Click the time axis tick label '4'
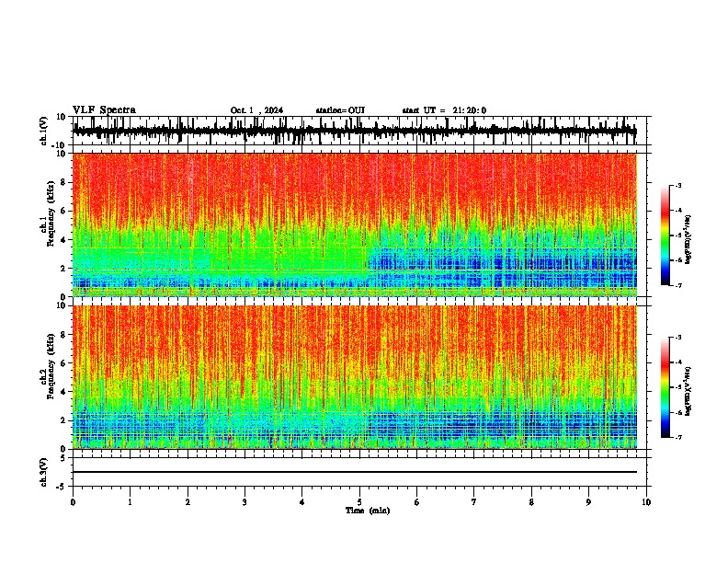728x563 pixels. pyautogui.click(x=302, y=502)
